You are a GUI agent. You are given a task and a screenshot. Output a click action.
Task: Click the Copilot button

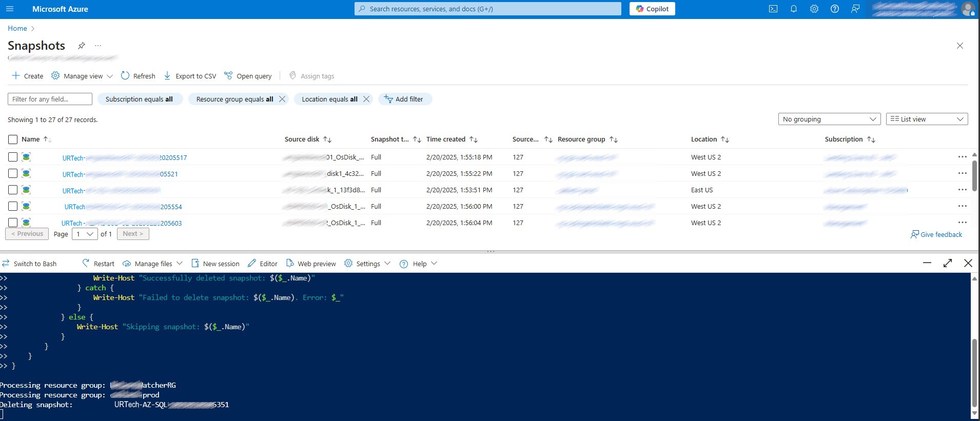coord(652,9)
